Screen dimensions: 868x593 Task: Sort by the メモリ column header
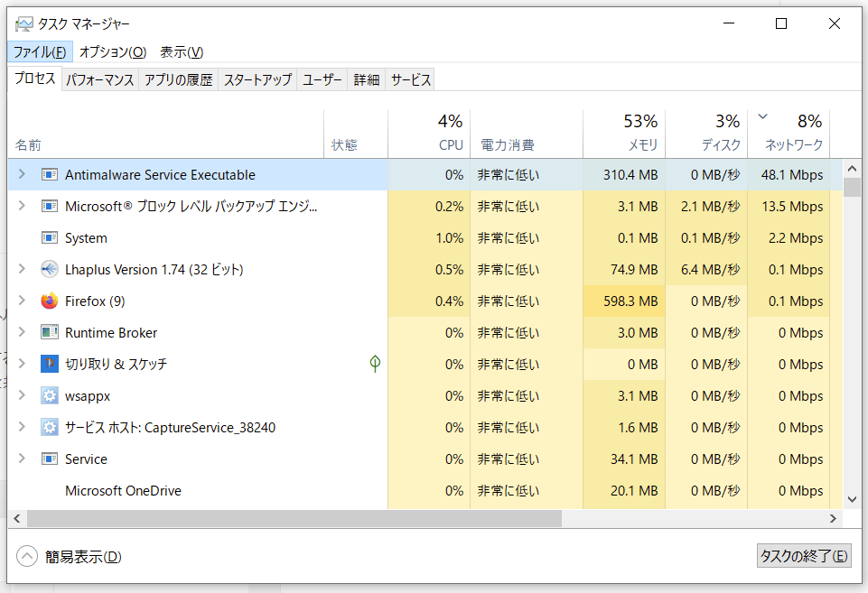tap(624, 134)
